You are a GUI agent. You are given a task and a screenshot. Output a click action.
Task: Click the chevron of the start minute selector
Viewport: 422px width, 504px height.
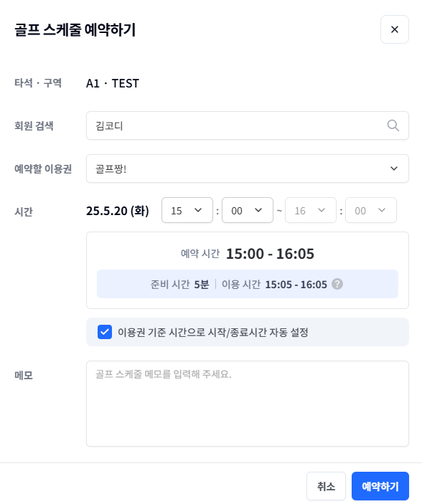258,210
